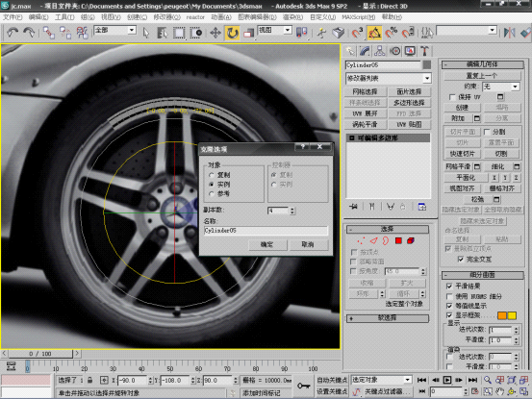Image resolution: width=532 pixels, height=399 pixels.
Task: Click the 快速切片 button
Action: 462,154
